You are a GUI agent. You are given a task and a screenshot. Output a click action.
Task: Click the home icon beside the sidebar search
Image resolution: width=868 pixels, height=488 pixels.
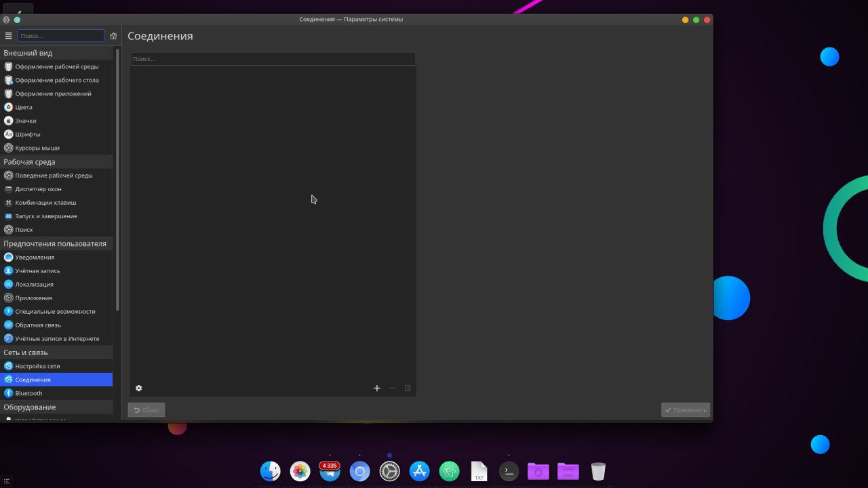(113, 36)
